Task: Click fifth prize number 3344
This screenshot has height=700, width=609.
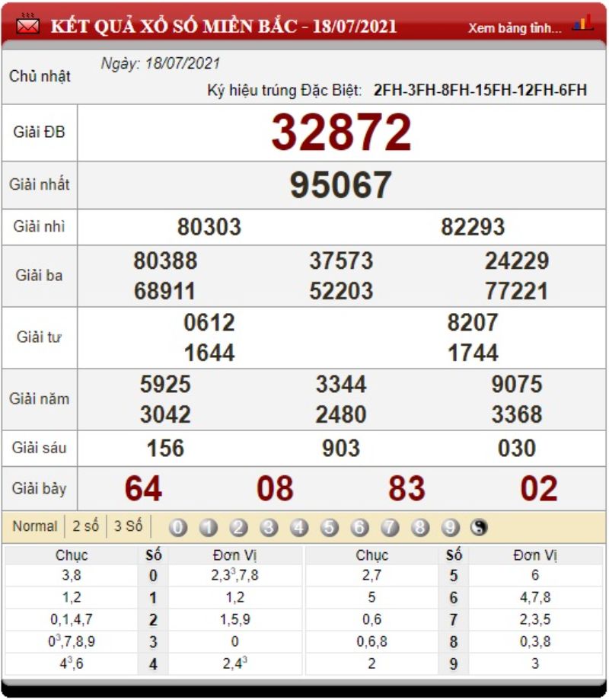Action: (x=341, y=384)
